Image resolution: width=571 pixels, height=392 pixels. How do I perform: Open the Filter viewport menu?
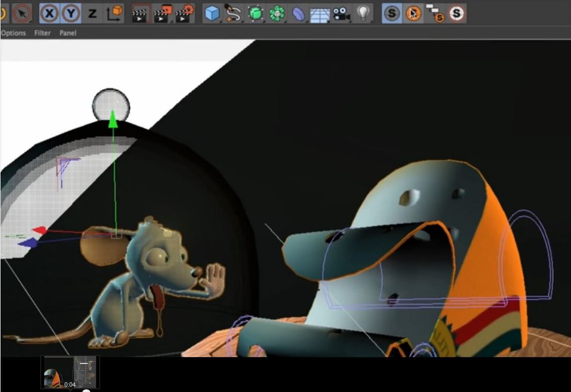(42, 33)
